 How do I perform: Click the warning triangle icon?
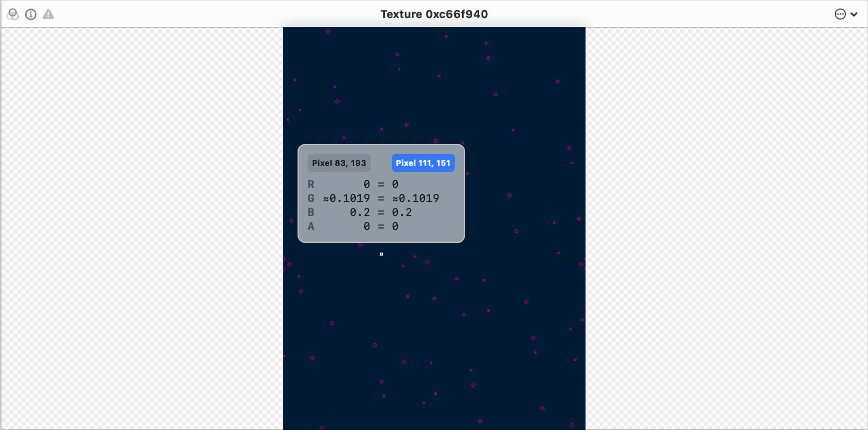tap(48, 15)
